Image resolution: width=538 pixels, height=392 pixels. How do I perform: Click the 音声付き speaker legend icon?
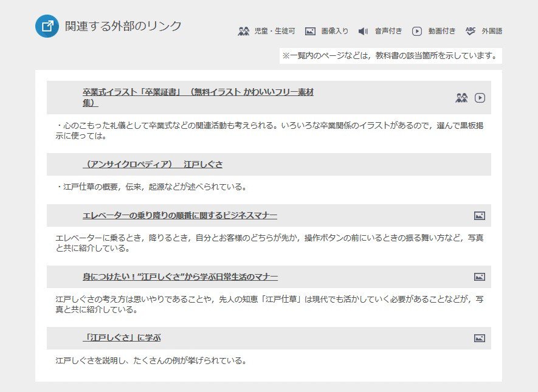click(x=363, y=31)
